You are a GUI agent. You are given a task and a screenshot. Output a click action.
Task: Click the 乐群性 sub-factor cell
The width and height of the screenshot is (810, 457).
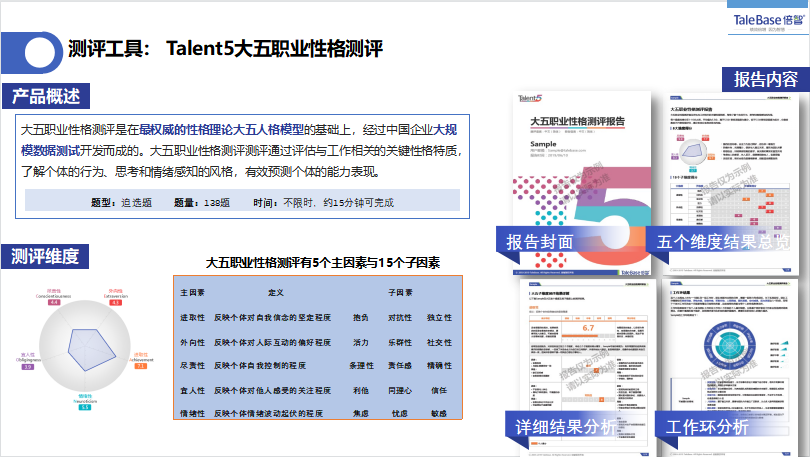400,342
